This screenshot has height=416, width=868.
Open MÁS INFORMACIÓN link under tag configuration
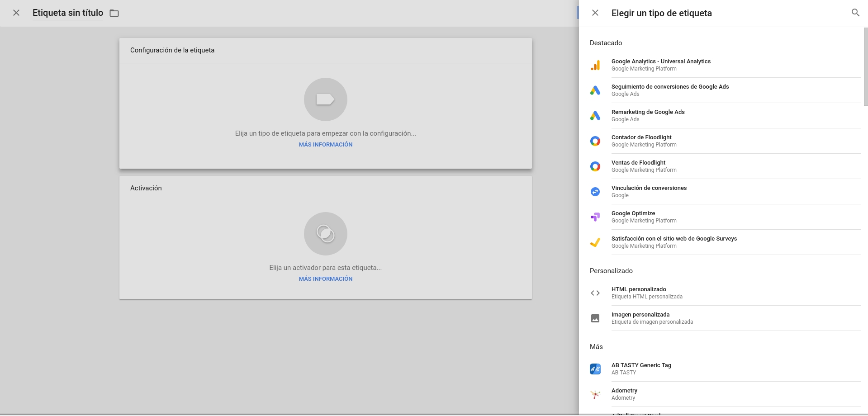[325, 145]
